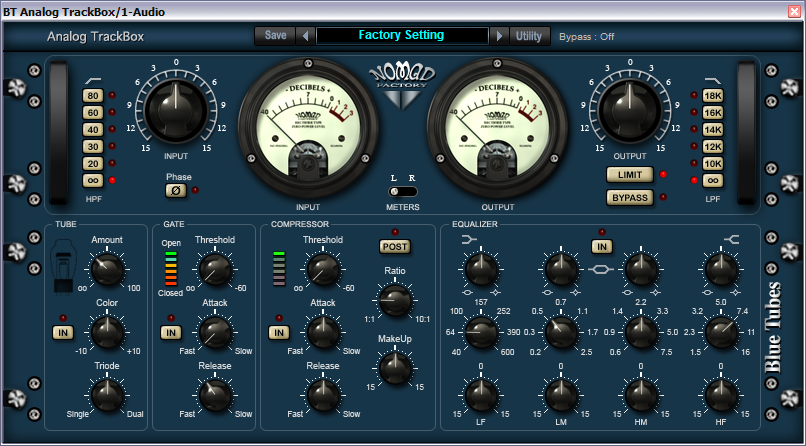Select HPF 40 Hz button
The height and width of the screenshot is (446, 806).
pos(93,130)
